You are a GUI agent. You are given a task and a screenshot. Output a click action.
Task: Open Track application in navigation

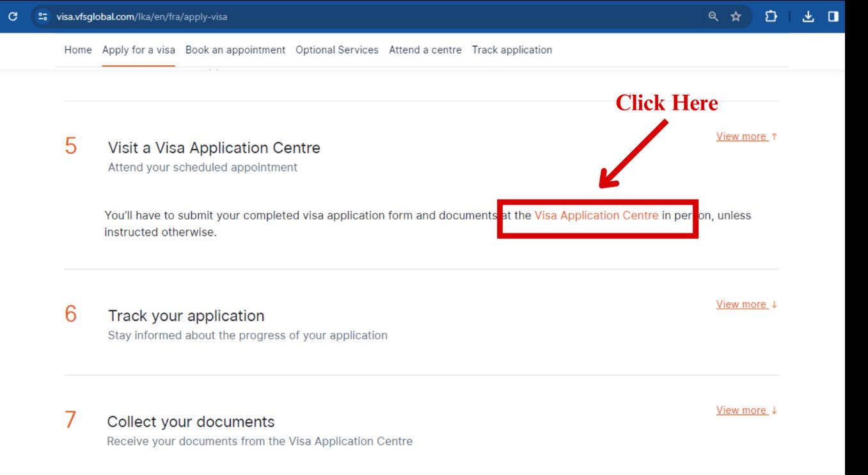(x=512, y=50)
